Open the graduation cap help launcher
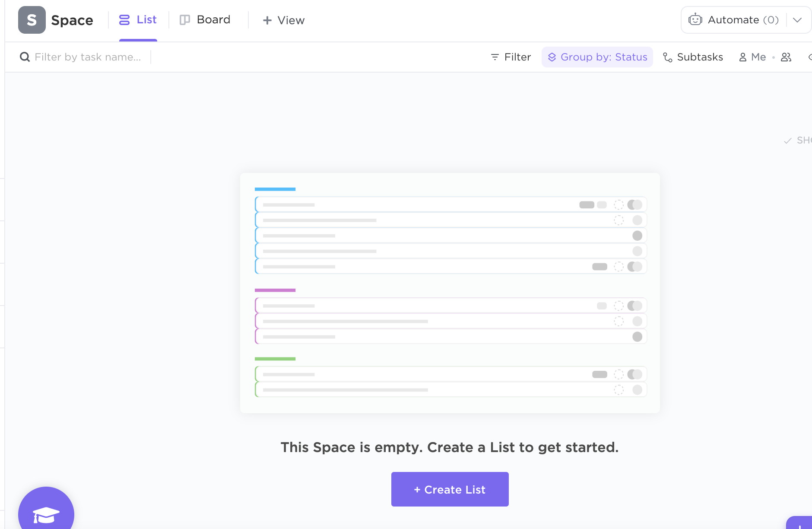Screen dimensions: 812x529 tap(46, 513)
